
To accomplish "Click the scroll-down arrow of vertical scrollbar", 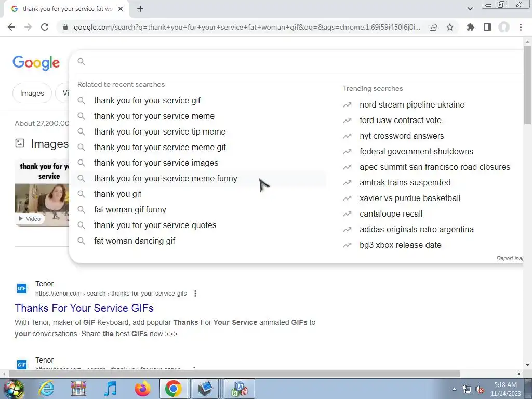I will pos(527,365).
